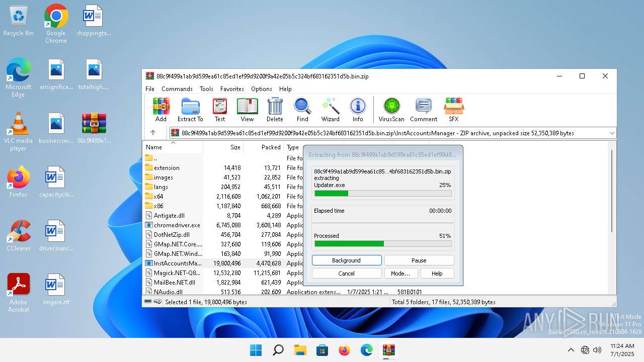Open Google Chrome desktop shortcut
Screen dimensions: 644x362
pyautogui.click(x=56, y=24)
